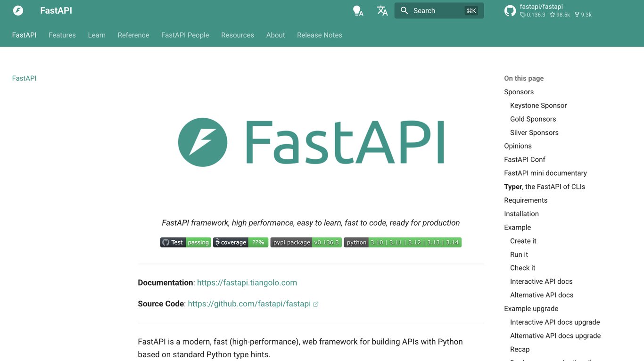Image resolution: width=644 pixels, height=361 pixels.
Task: Open the language selection translate icon
Action: (x=382, y=10)
